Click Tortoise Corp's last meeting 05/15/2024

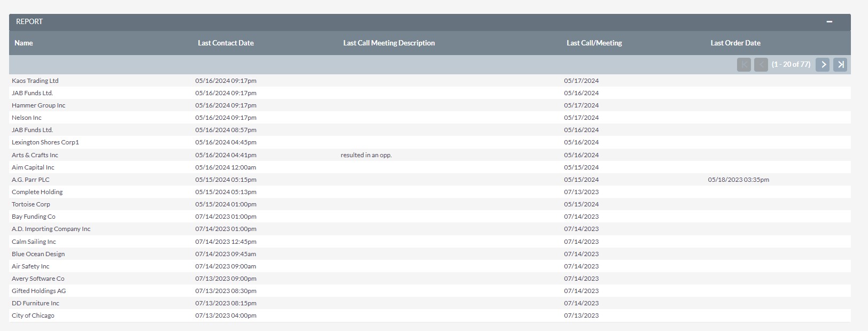[x=582, y=204]
